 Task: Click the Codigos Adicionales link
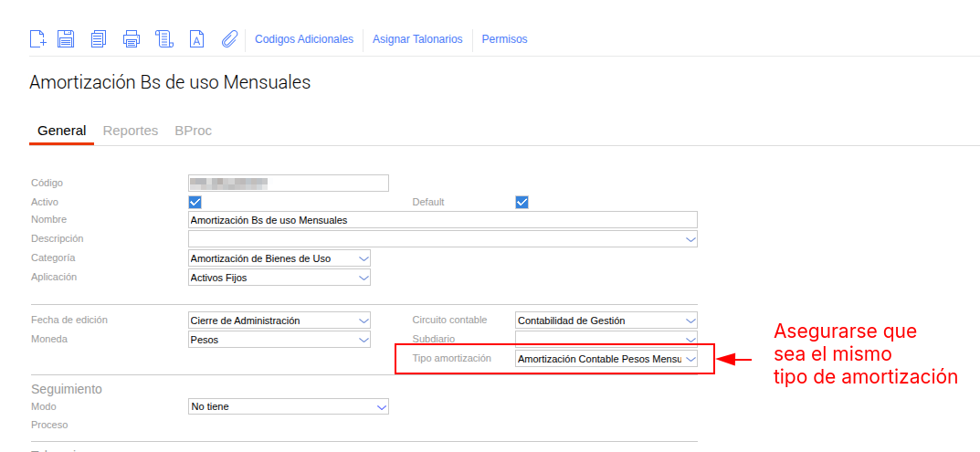point(304,39)
